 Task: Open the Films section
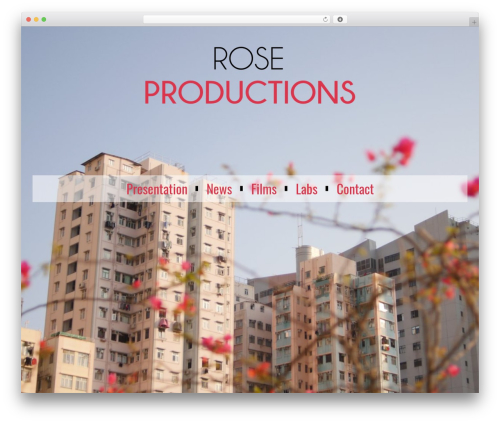[x=264, y=189]
